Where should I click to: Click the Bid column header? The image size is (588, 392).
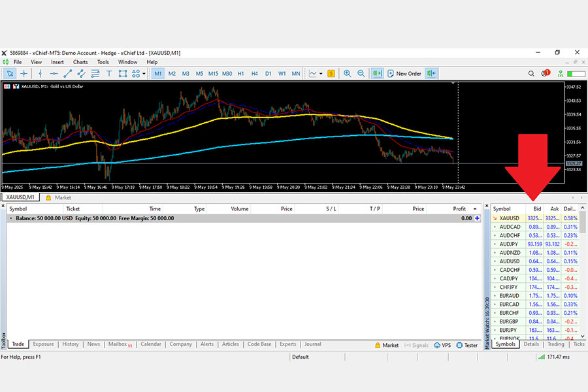pyautogui.click(x=534, y=209)
